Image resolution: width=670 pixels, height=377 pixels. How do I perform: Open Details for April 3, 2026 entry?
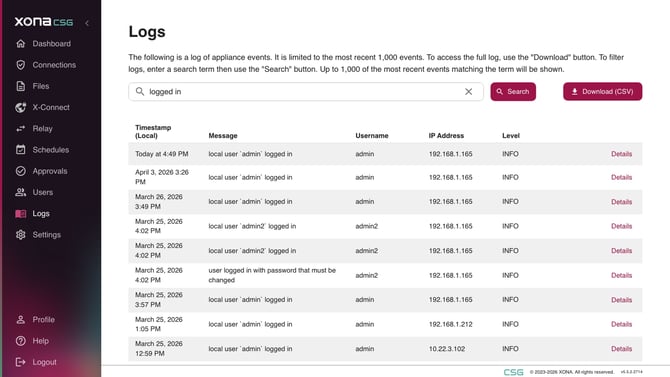click(x=621, y=177)
